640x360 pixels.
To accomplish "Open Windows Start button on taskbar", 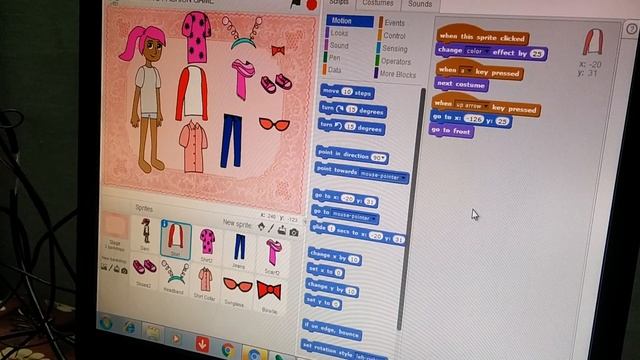I will tap(107, 323).
